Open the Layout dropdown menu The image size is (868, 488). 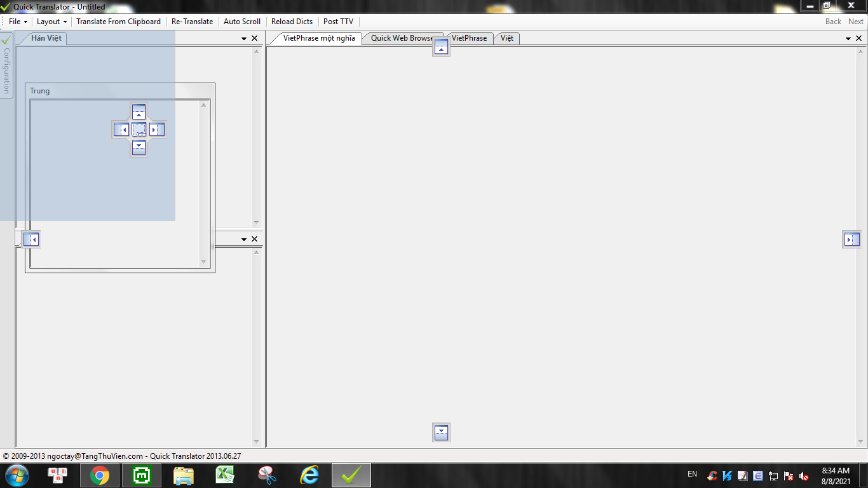(x=51, y=22)
